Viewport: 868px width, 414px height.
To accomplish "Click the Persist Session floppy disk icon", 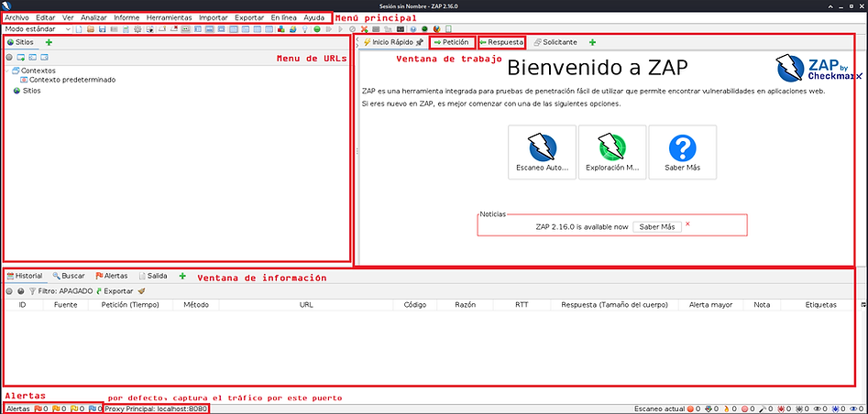I will coord(102,28).
